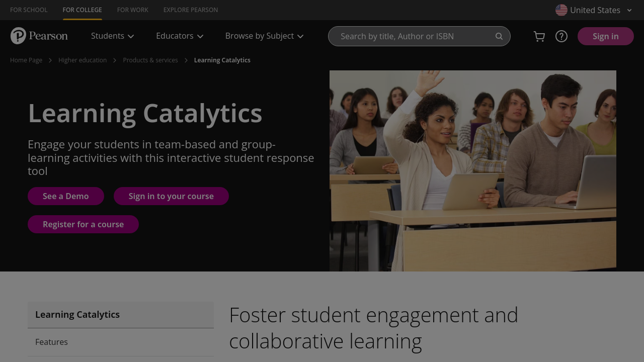Click the search magnifier icon
644x362 pixels.
(499, 36)
